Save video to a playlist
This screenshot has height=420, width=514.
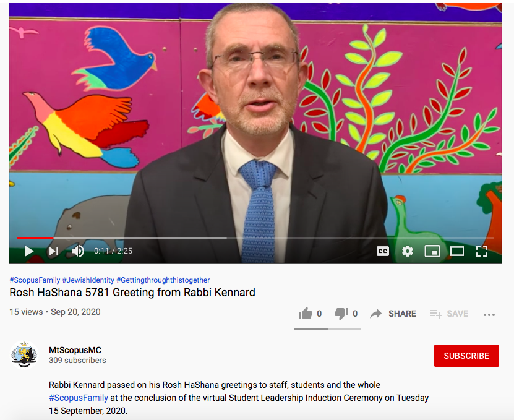coord(449,314)
